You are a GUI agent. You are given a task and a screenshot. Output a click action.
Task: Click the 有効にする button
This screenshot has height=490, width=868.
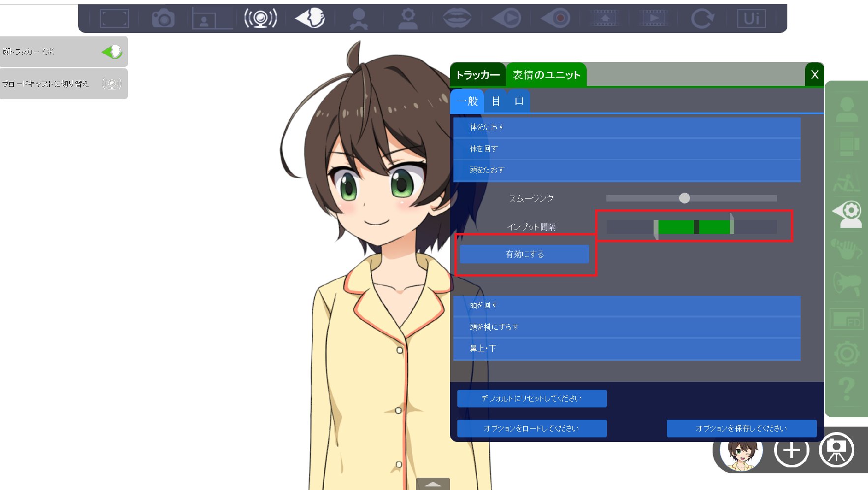tap(524, 254)
